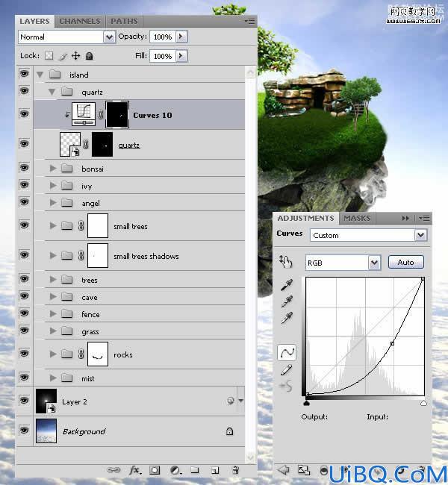Collapse Adjustments panel double arrow
The width and height of the screenshot is (448, 485).
click(405, 218)
